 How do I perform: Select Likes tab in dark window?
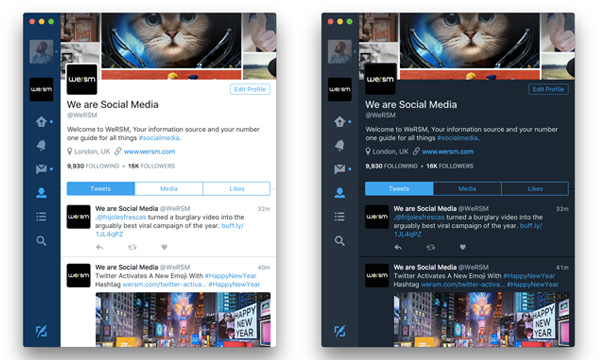535,189
